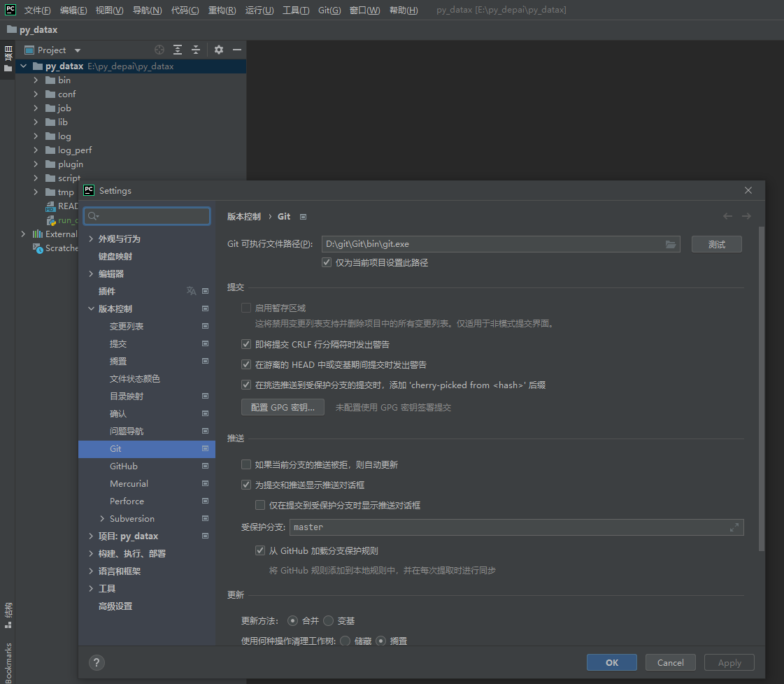This screenshot has width=784, height=684.
Task: Click 配置 GPG 密钥... button
Action: [283, 407]
